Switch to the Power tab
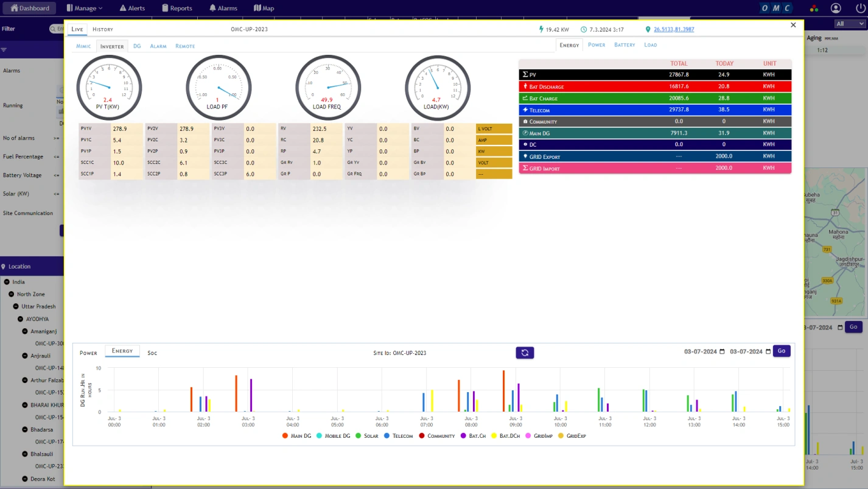This screenshot has height=489, width=868. [x=597, y=44]
